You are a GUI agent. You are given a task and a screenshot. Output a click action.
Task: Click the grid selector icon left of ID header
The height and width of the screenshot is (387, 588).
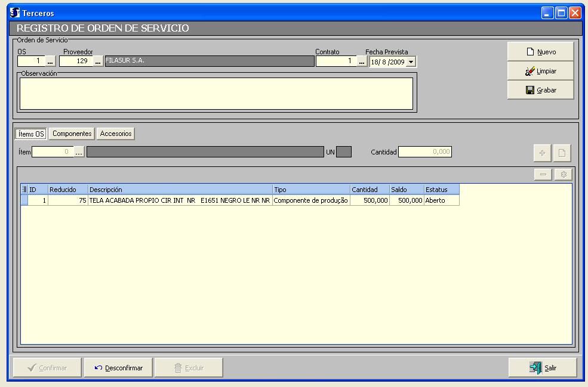point(24,190)
